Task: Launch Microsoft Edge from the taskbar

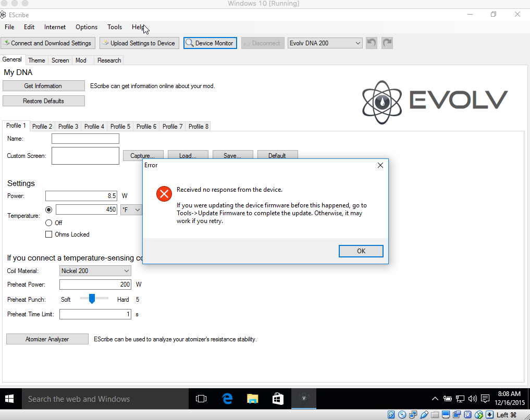Action: [x=228, y=399]
